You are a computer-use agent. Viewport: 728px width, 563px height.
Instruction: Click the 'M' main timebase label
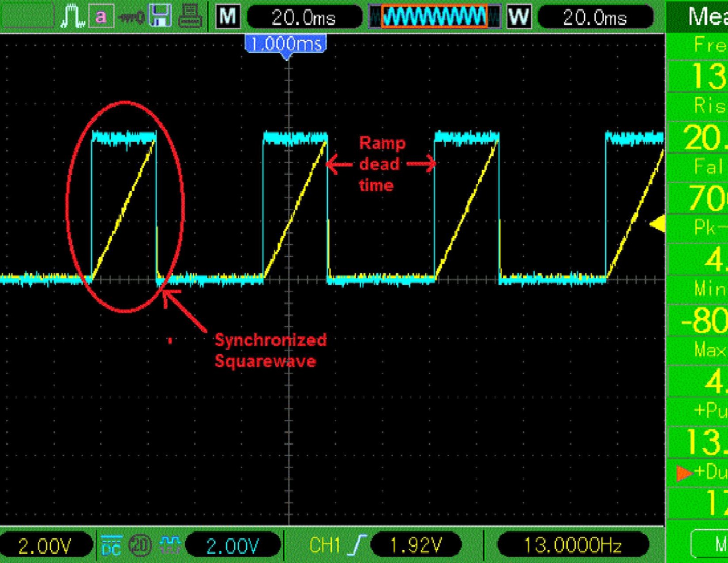point(228,17)
